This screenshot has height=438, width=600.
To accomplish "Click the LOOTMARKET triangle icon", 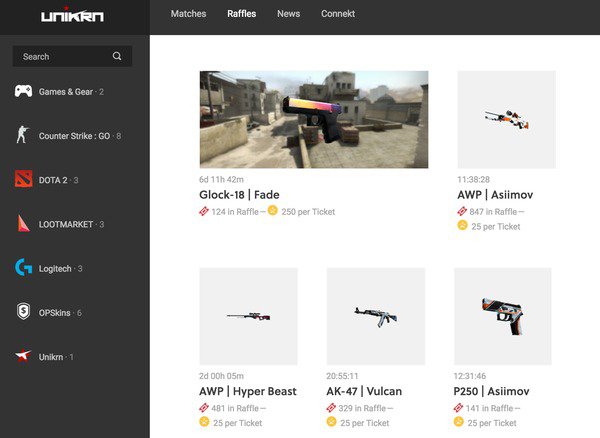I will click(23, 223).
